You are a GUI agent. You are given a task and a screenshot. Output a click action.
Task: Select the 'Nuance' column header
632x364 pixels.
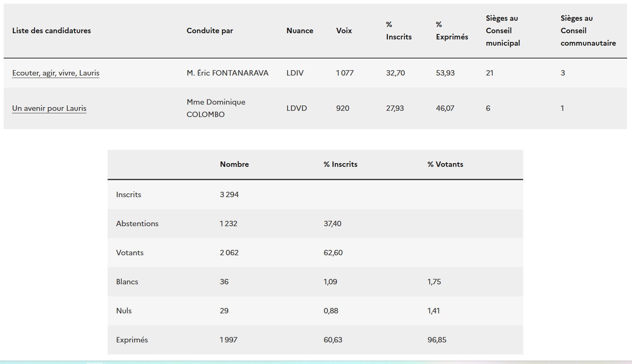pos(300,31)
